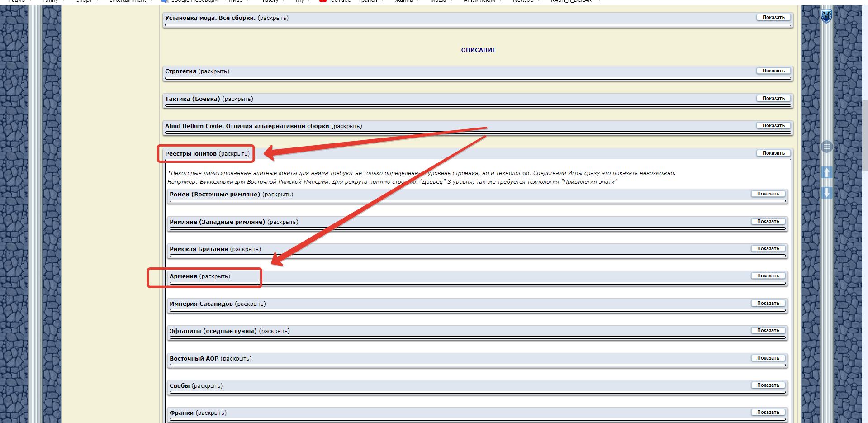Click Показать button for Франки row

click(x=768, y=413)
